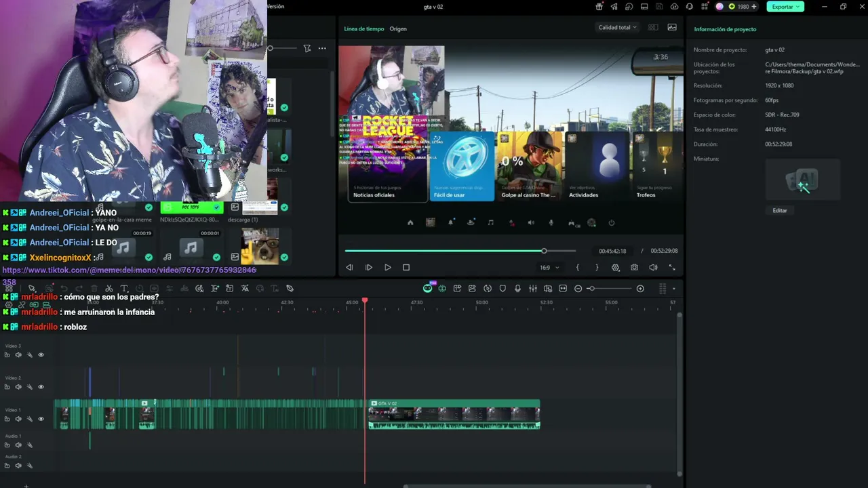The width and height of the screenshot is (868, 488).
Task: Open the AI Copilot robot icon
Action: tap(427, 289)
